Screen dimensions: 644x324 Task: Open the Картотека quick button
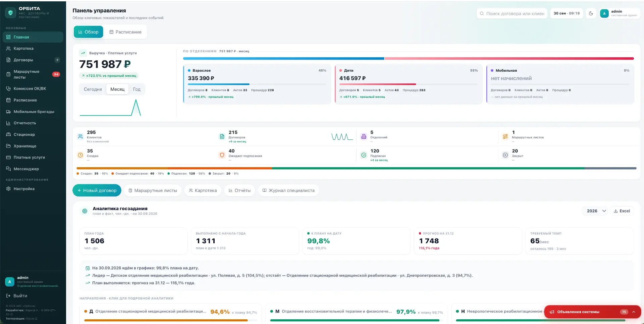203,190
